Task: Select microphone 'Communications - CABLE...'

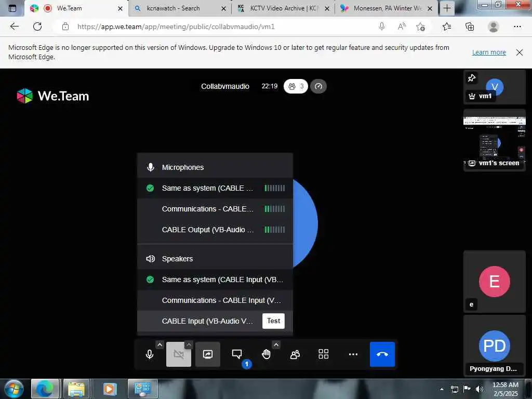Action: 215,209
